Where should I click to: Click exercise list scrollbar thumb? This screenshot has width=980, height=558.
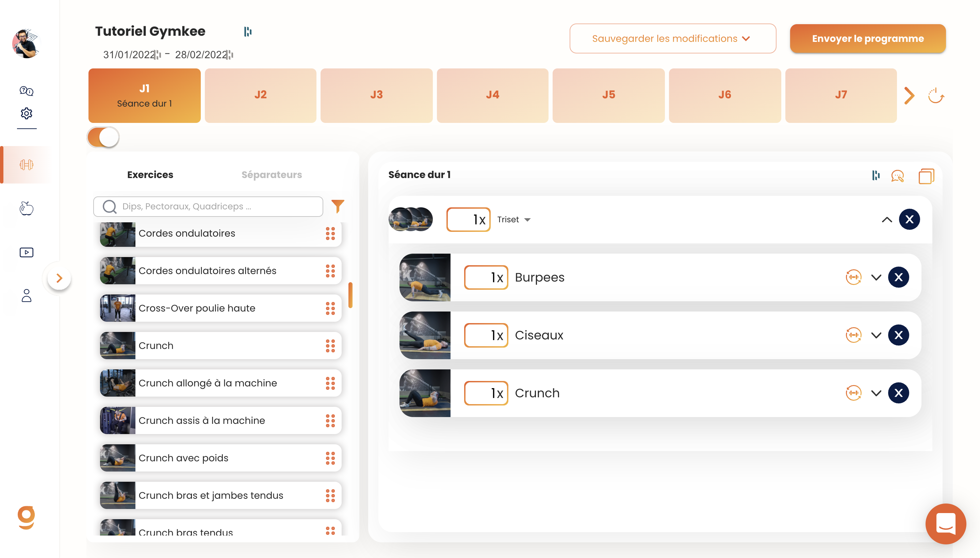pyautogui.click(x=350, y=295)
